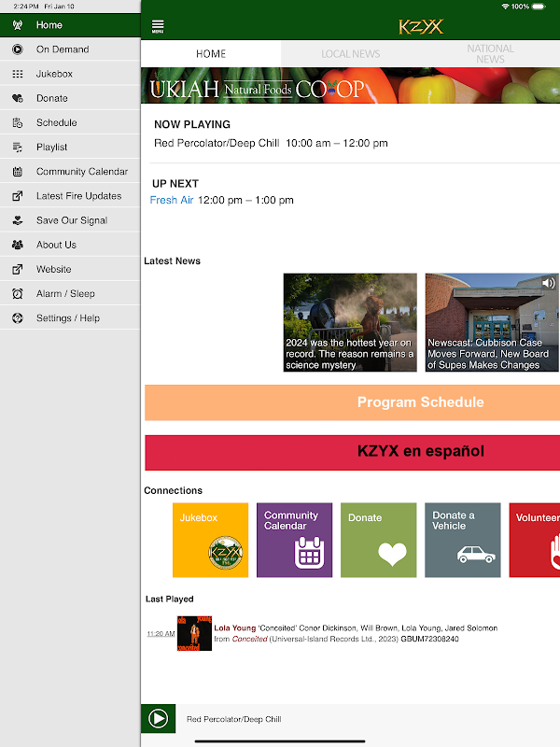Open the 2024 hottest year news story
This screenshot has width=560, height=747.
pos(350,322)
